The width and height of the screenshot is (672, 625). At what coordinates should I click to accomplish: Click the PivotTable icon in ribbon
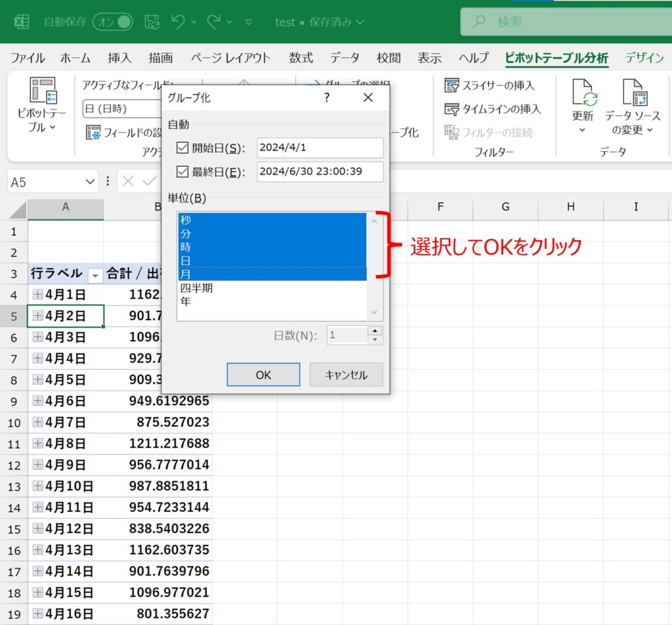tap(42, 92)
